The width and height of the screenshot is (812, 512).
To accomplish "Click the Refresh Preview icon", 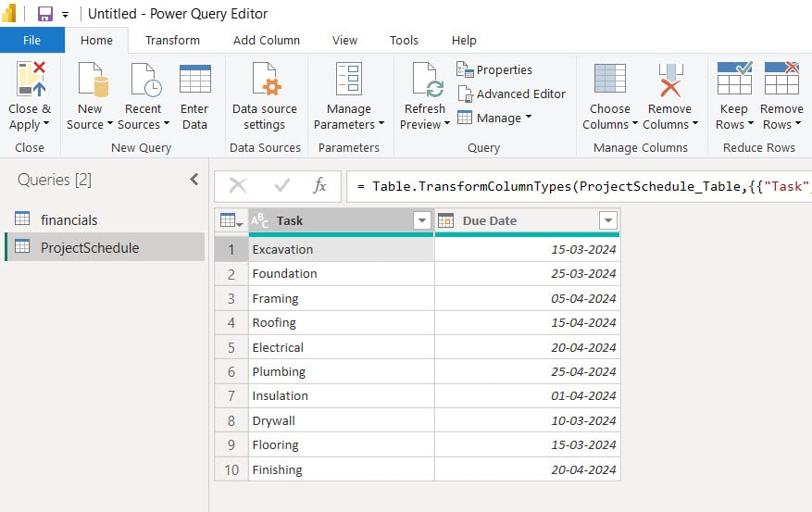I will tap(427, 80).
